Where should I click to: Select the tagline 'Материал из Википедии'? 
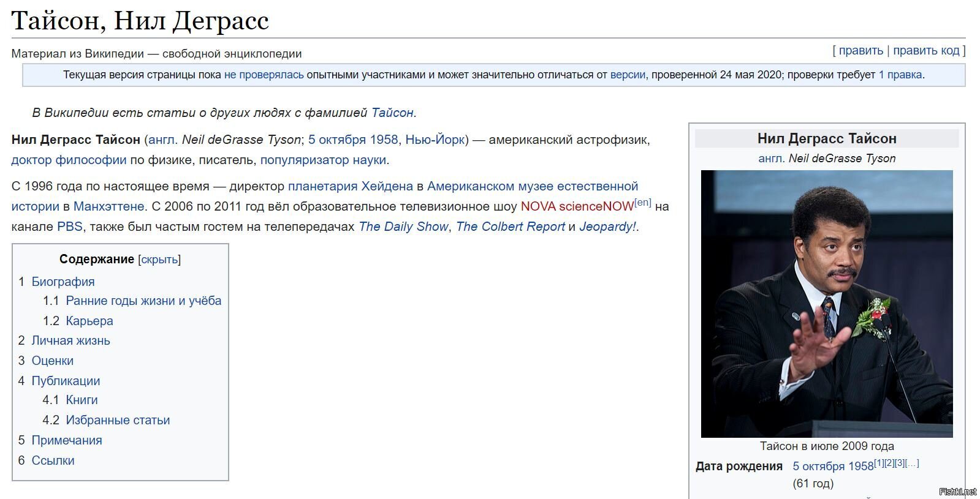tap(77, 54)
